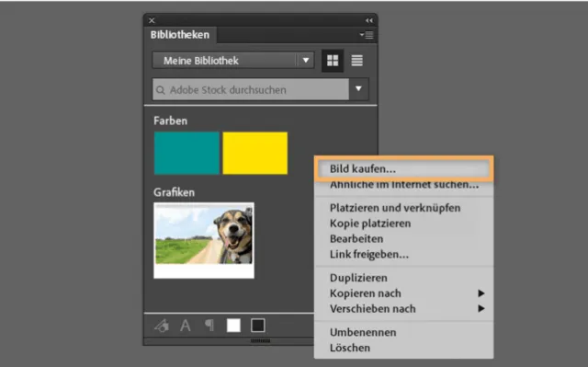
Task: Add the dark stroke color icon
Action: pyautogui.click(x=258, y=326)
